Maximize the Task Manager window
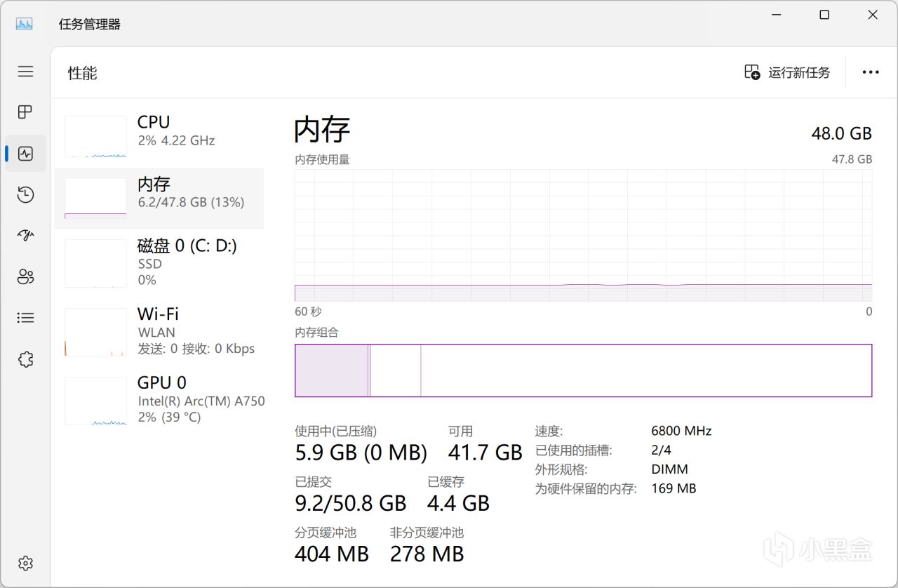The width and height of the screenshot is (898, 588). [x=824, y=15]
